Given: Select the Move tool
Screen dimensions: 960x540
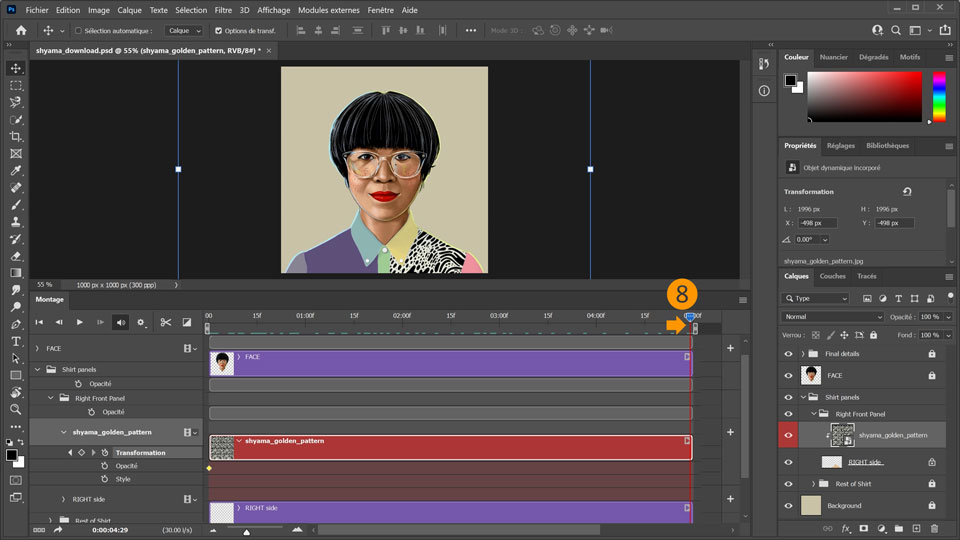Looking at the screenshot, I should [x=16, y=68].
